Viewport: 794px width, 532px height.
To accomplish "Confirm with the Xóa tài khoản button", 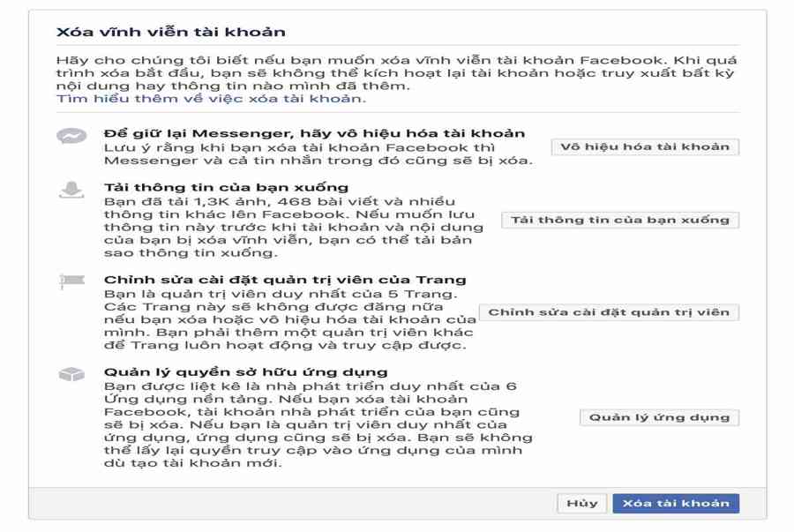I will 676,503.
